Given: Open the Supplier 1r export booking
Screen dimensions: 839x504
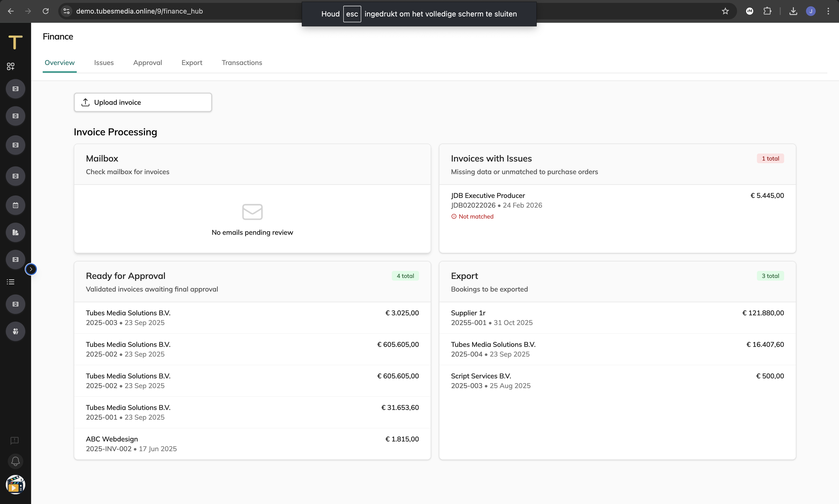Looking at the screenshot, I should point(468,313).
